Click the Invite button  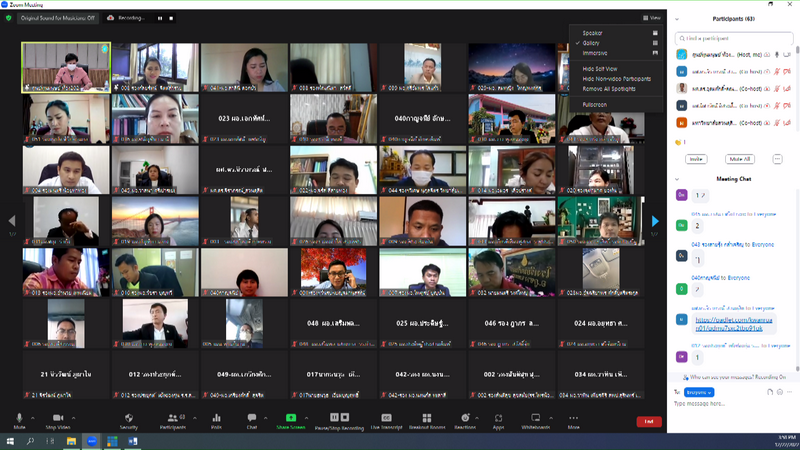(x=696, y=159)
